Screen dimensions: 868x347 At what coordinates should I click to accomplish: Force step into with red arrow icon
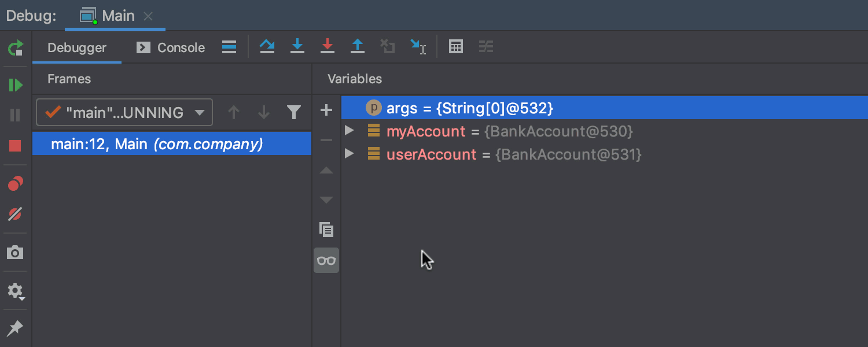pos(328,46)
